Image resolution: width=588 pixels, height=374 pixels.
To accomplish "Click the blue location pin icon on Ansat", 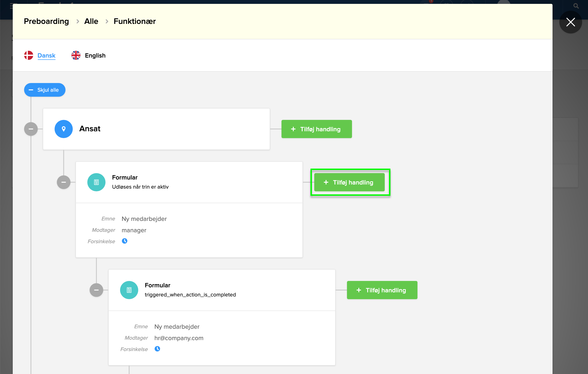I will (63, 129).
